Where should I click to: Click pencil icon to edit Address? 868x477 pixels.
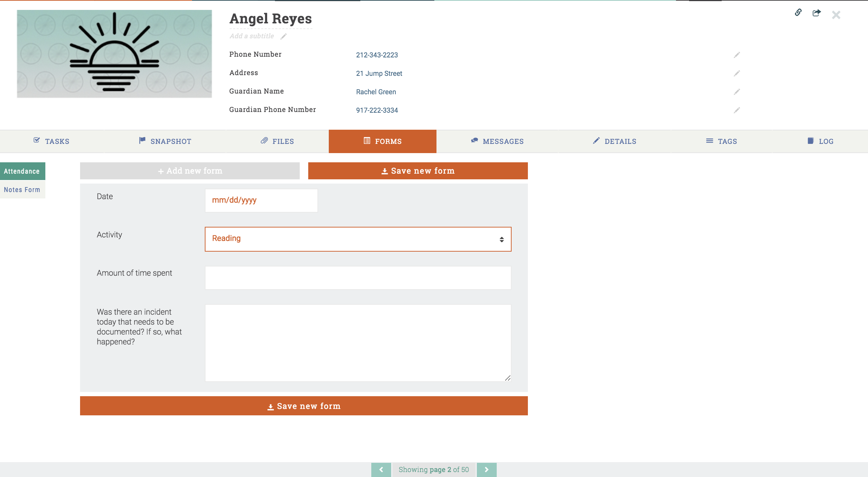coord(737,73)
